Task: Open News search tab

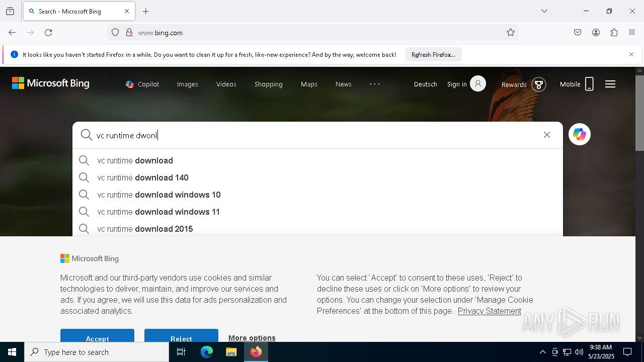Action: (344, 84)
